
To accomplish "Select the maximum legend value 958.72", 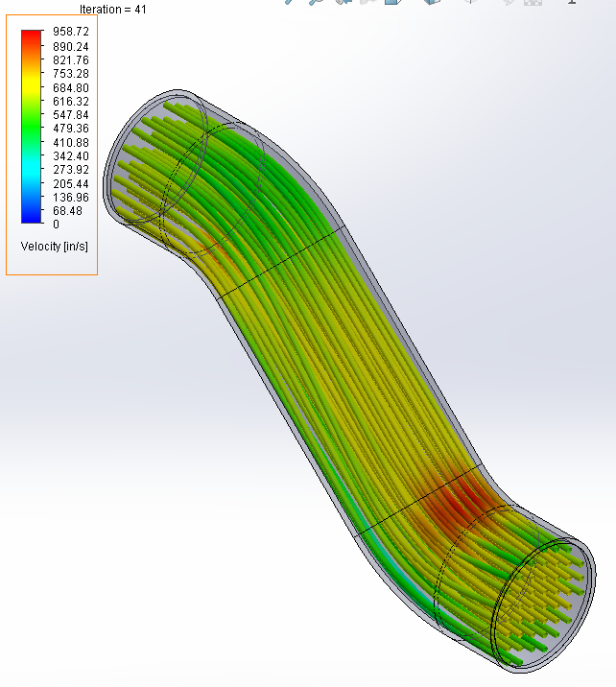I will pyautogui.click(x=71, y=32).
